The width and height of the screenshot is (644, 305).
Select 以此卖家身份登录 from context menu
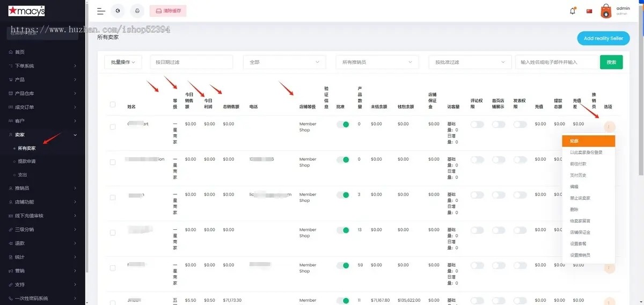tap(586, 152)
